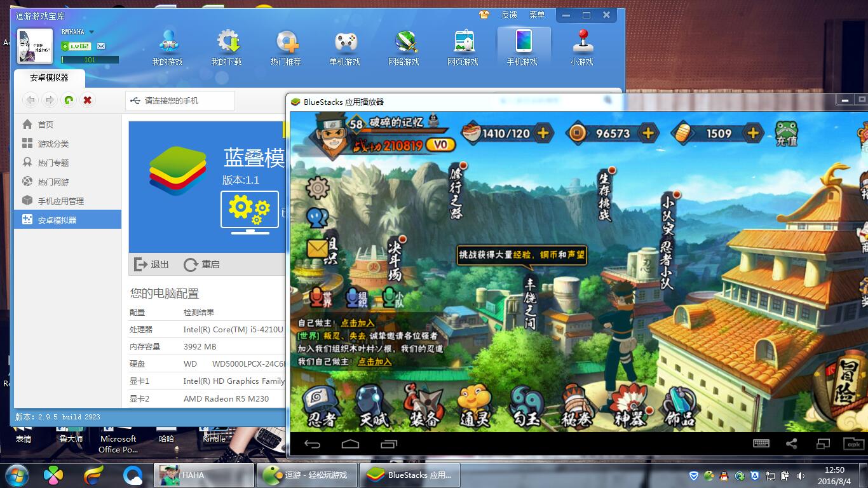Go back with the left arrow button

click(x=31, y=100)
